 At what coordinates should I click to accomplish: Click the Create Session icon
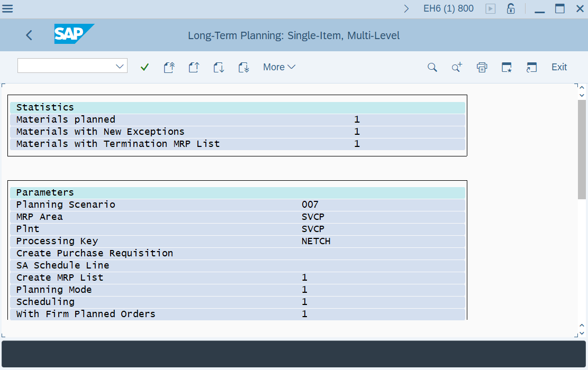point(531,67)
